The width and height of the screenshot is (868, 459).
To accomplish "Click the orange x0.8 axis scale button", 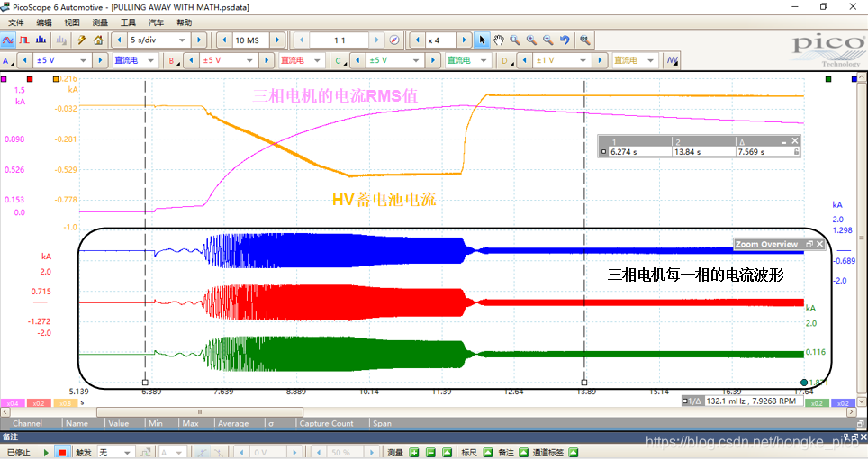I will click(65, 403).
